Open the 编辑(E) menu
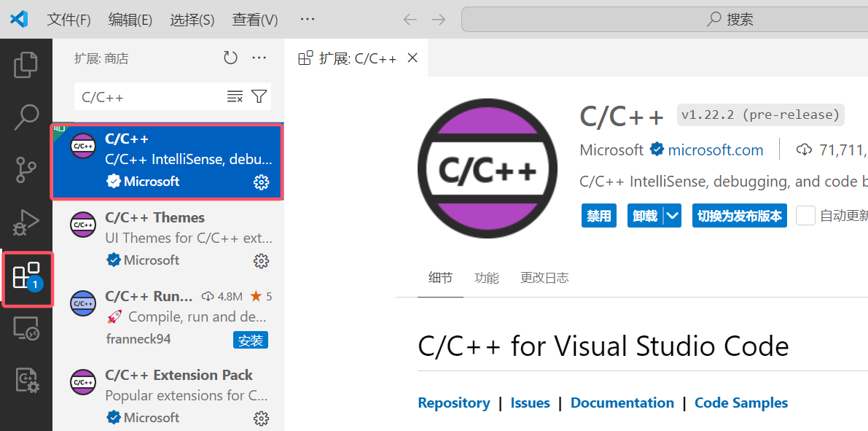Viewport: 868px width, 431px height. [130, 20]
